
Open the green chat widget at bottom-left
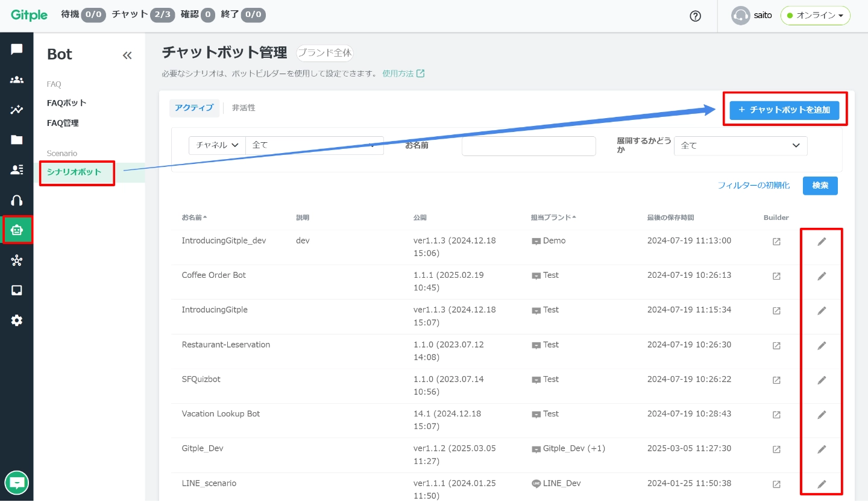17,482
